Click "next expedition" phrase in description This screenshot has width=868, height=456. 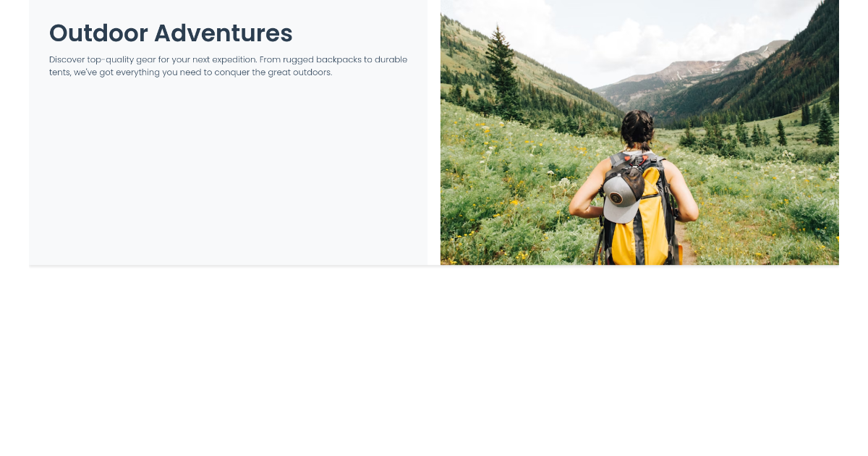[224, 59]
